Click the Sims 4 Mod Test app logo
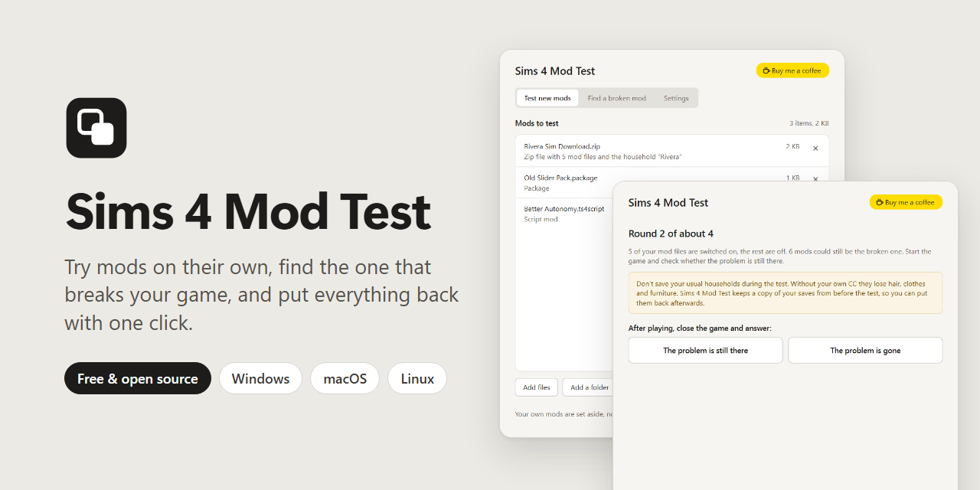This screenshot has width=980, height=490. coord(96,128)
